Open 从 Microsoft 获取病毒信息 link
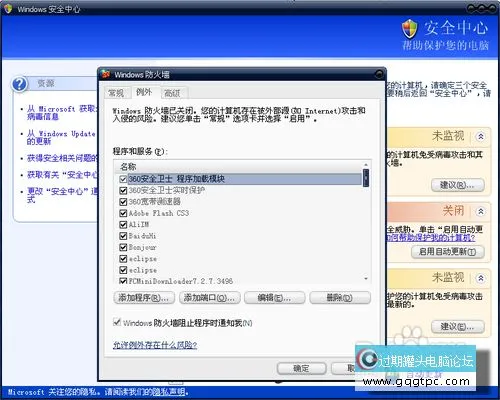This screenshot has height=400, width=500. [x=62, y=113]
